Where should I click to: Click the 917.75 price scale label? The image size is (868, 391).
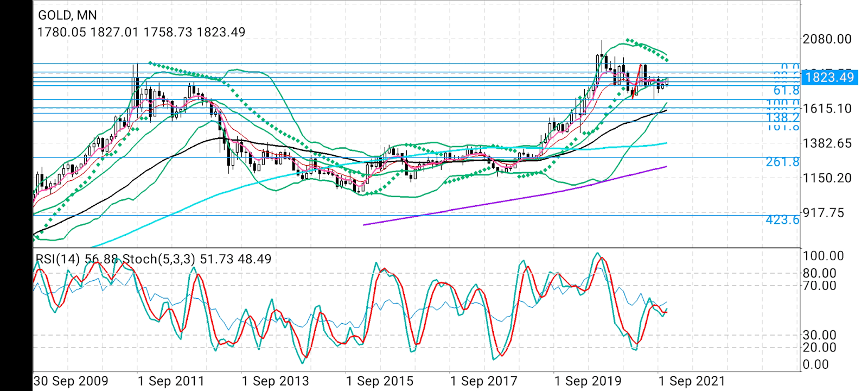tap(824, 213)
